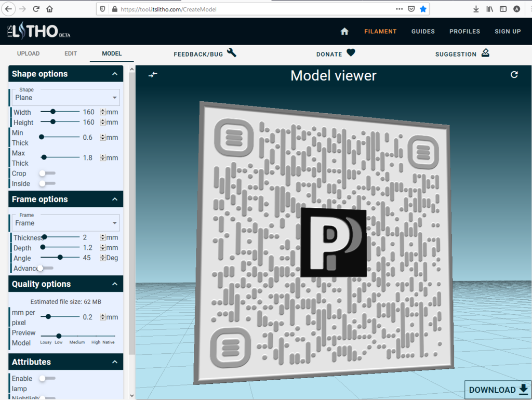Open the Shape dropdown showing Plane

click(64, 97)
